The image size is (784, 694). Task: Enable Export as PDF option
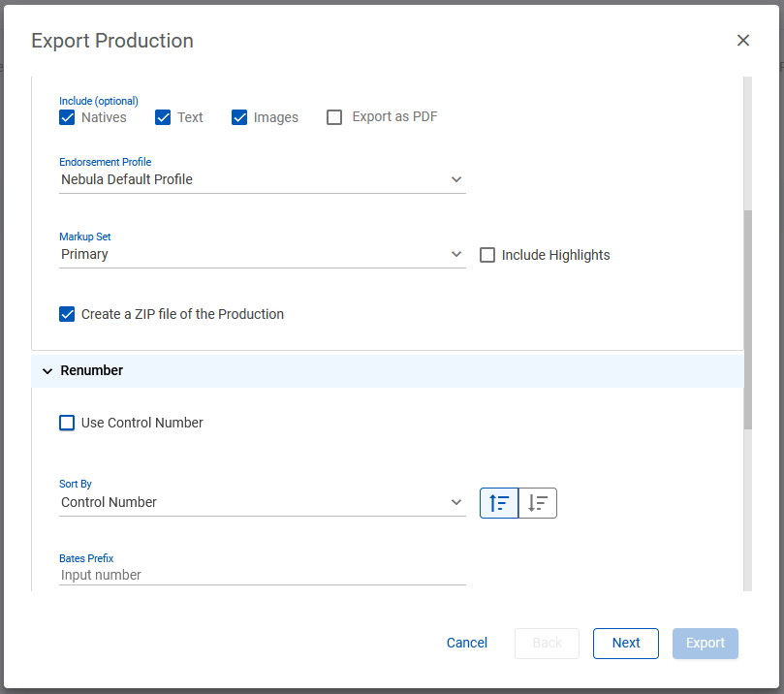(334, 117)
